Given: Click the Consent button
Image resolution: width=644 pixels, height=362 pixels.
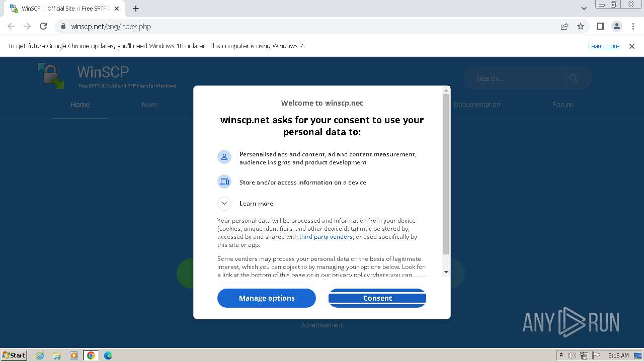Looking at the screenshot, I should click(x=377, y=298).
